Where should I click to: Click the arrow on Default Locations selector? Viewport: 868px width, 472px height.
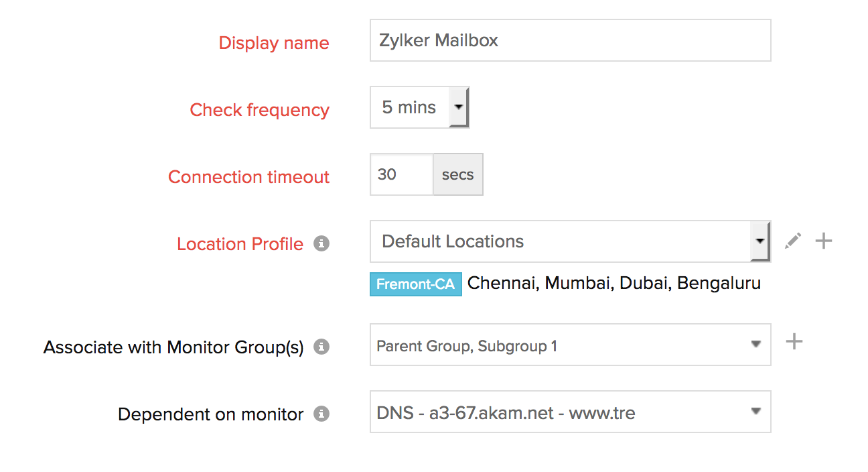pos(759,241)
